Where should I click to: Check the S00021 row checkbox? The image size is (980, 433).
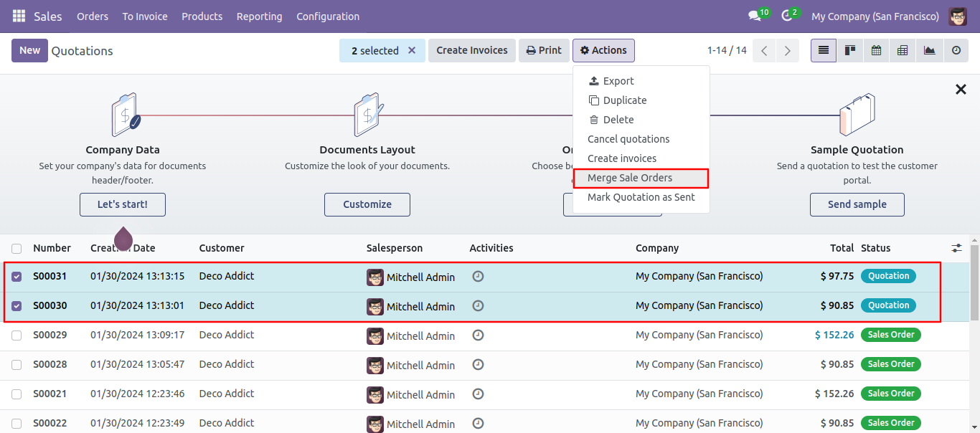17,394
